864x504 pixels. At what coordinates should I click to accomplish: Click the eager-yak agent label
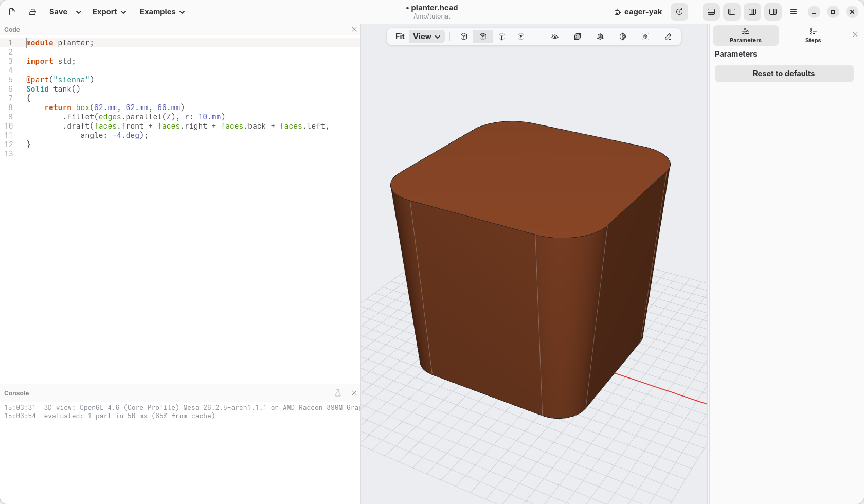pyautogui.click(x=638, y=12)
